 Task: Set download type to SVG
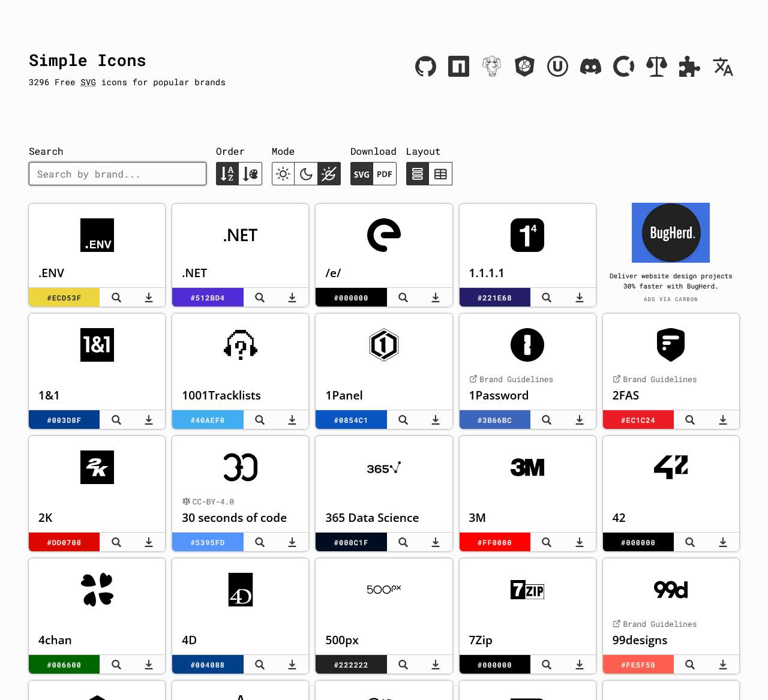tap(362, 174)
